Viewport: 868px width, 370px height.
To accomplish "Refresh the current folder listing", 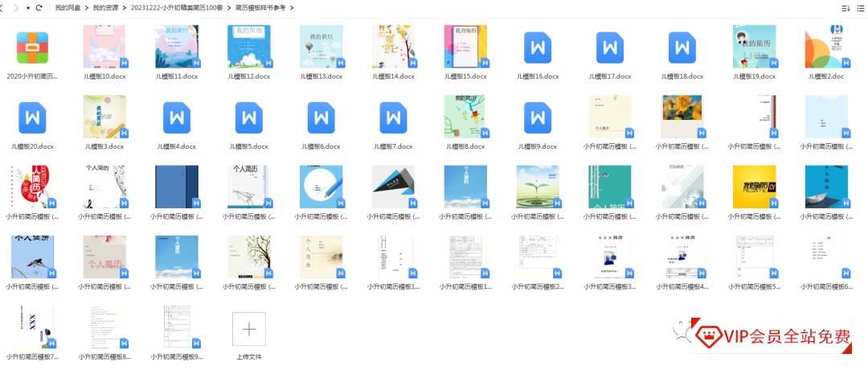I will pyautogui.click(x=39, y=8).
